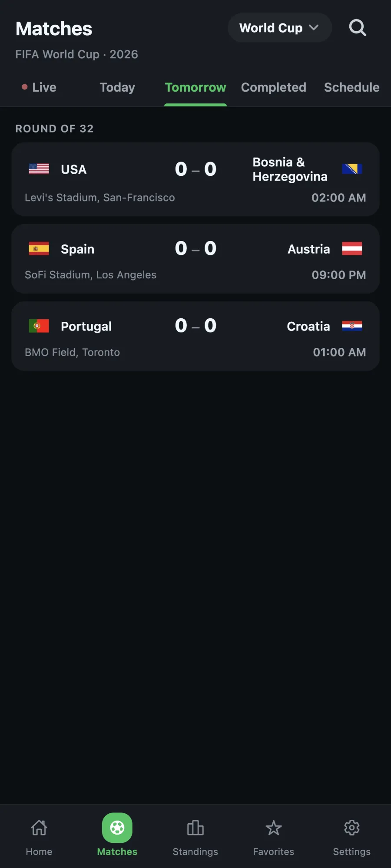This screenshot has width=391, height=868.
Task: Tap the USA flag icon
Action: 39,169
